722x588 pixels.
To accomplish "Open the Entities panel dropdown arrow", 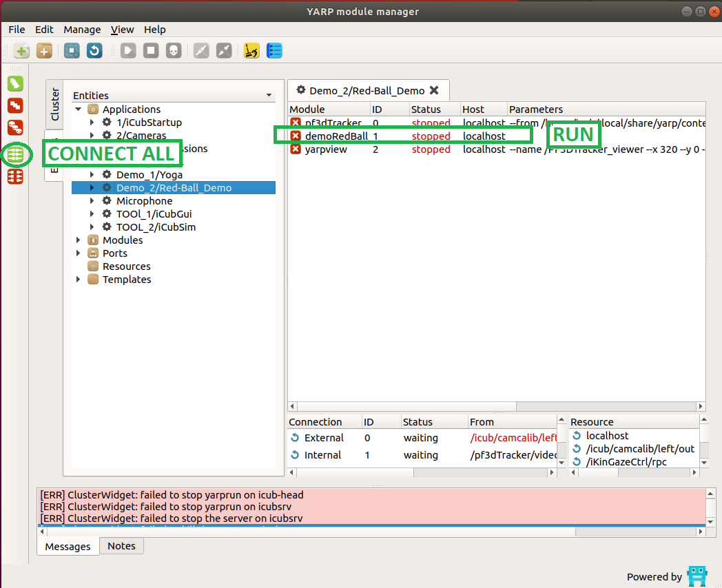I will [269, 95].
